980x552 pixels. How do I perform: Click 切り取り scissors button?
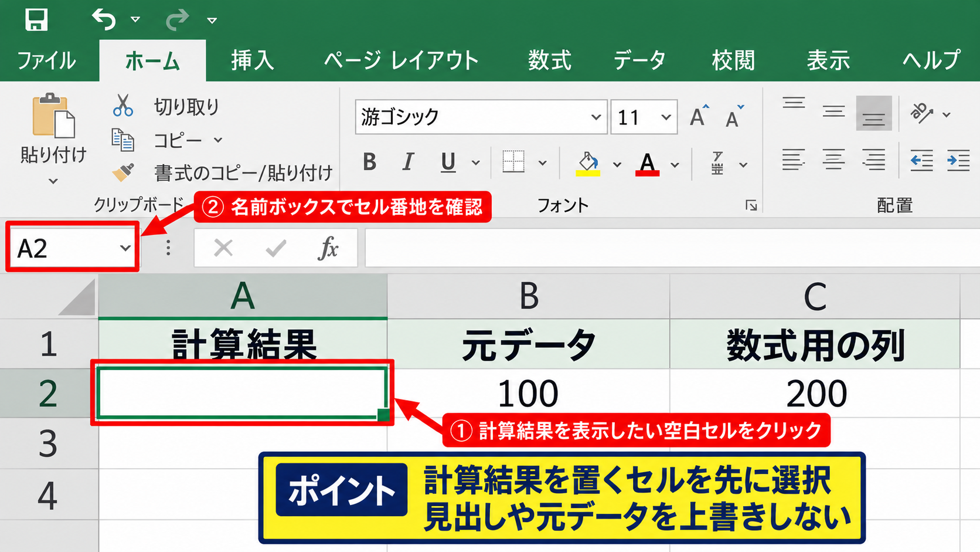[166, 106]
